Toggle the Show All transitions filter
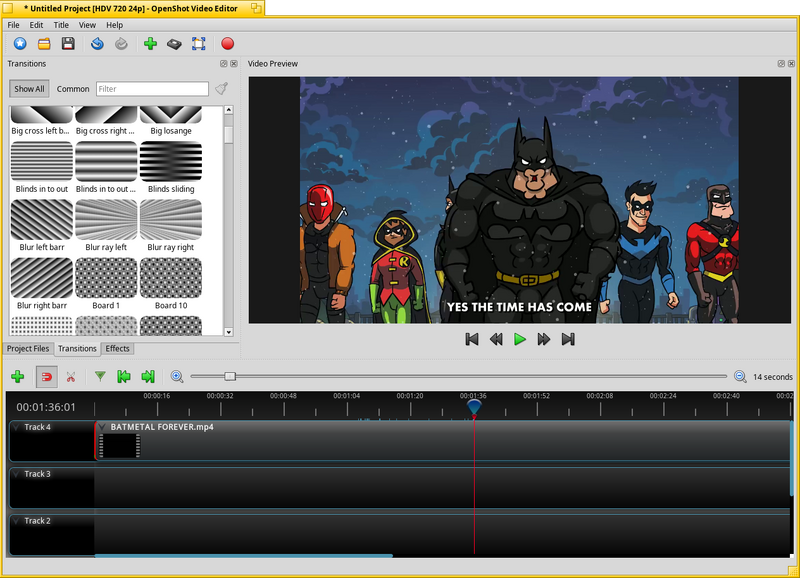This screenshot has height=578, width=800. tap(29, 89)
